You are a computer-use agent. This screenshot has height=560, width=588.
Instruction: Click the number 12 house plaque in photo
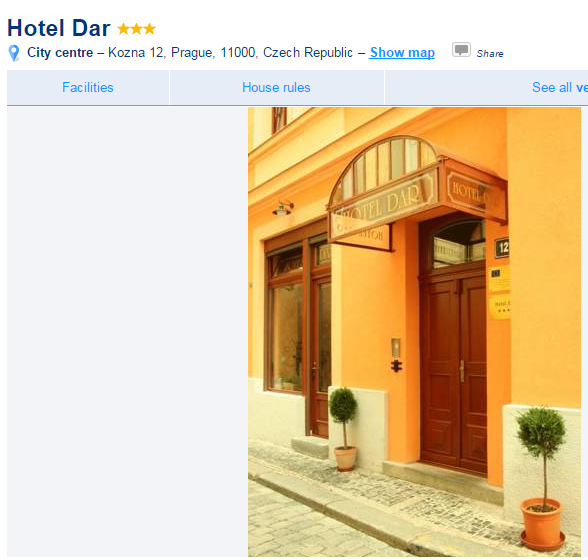pyautogui.click(x=502, y=248)
